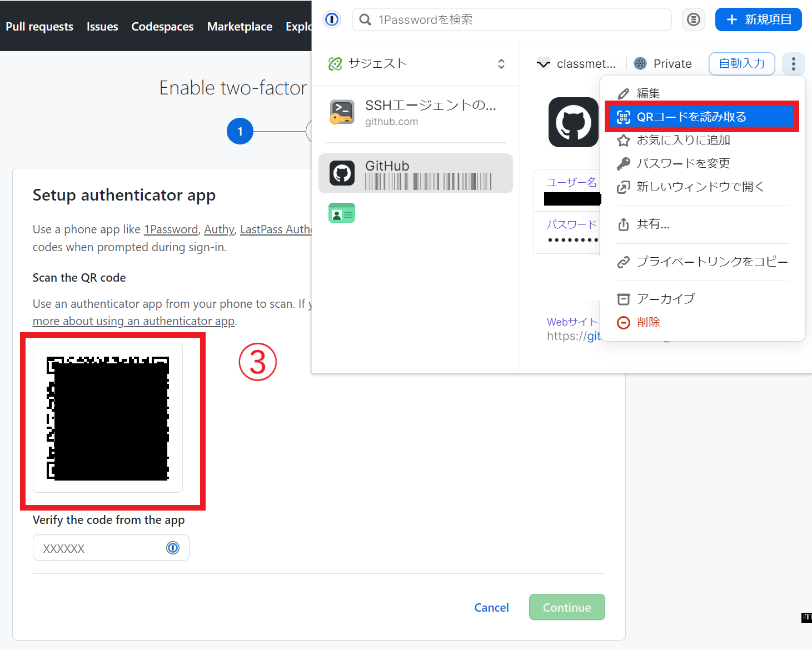Click the 新規項目 new item button

[758, 19]
